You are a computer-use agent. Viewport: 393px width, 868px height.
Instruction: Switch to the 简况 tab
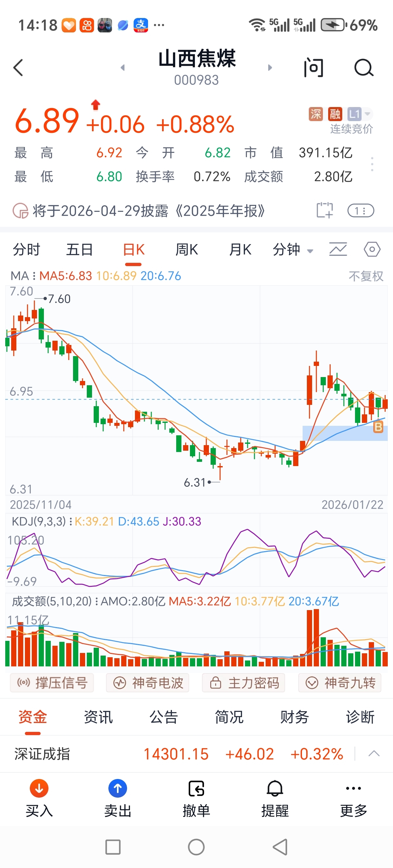(x=229, y=717)
